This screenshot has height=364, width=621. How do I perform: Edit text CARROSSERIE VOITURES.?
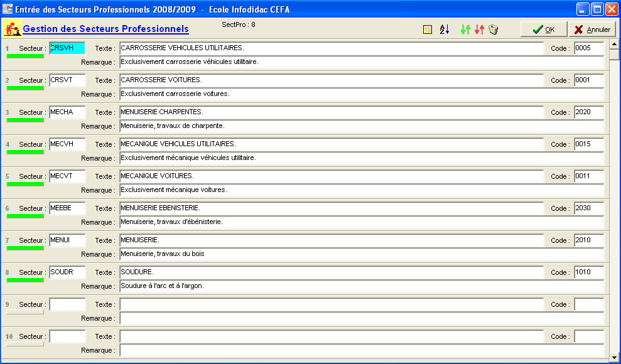pos(332,80)
